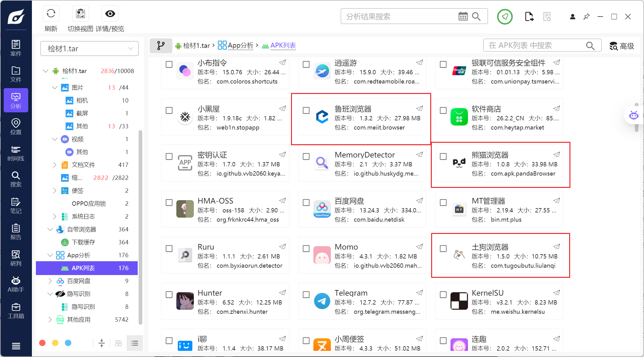Open the 报告 report sidebar icon
Screen dimensions: 644x357
click(x=16, y=232)
